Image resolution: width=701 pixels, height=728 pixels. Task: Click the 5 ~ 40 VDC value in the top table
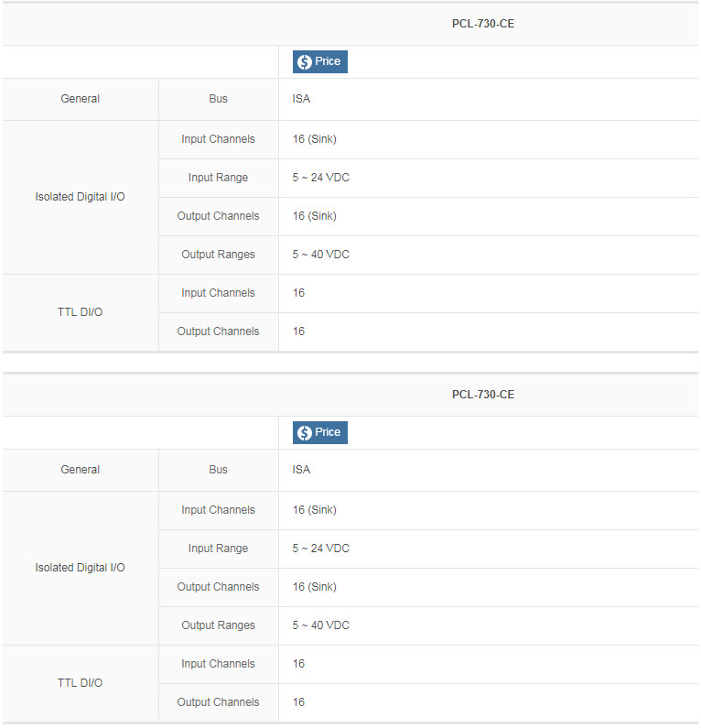[320, 255]
